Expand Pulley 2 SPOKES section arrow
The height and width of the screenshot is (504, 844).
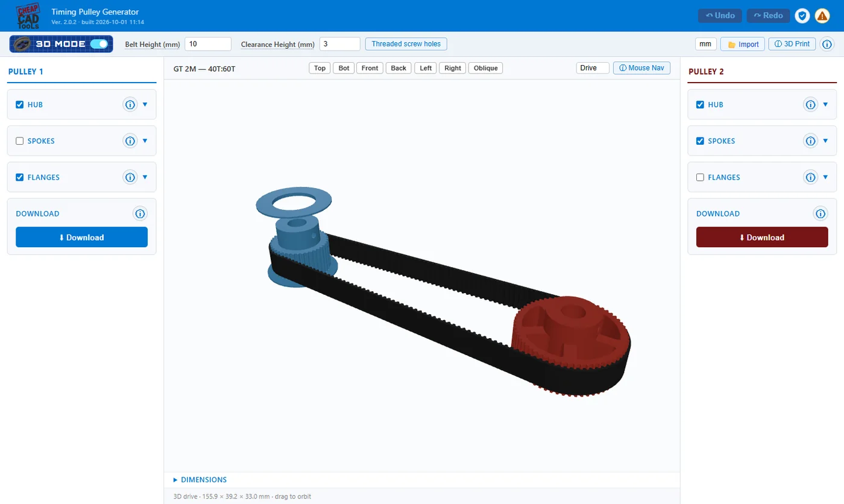pos(825,140)
